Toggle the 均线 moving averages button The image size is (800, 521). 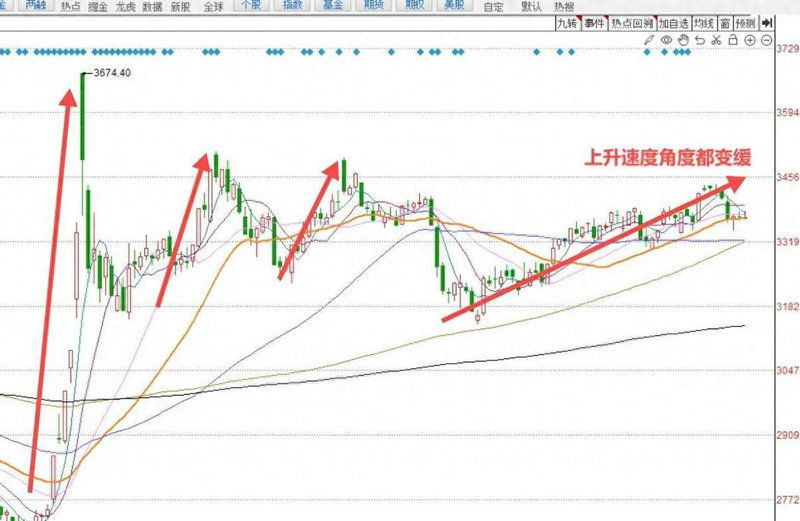(705, 23)
